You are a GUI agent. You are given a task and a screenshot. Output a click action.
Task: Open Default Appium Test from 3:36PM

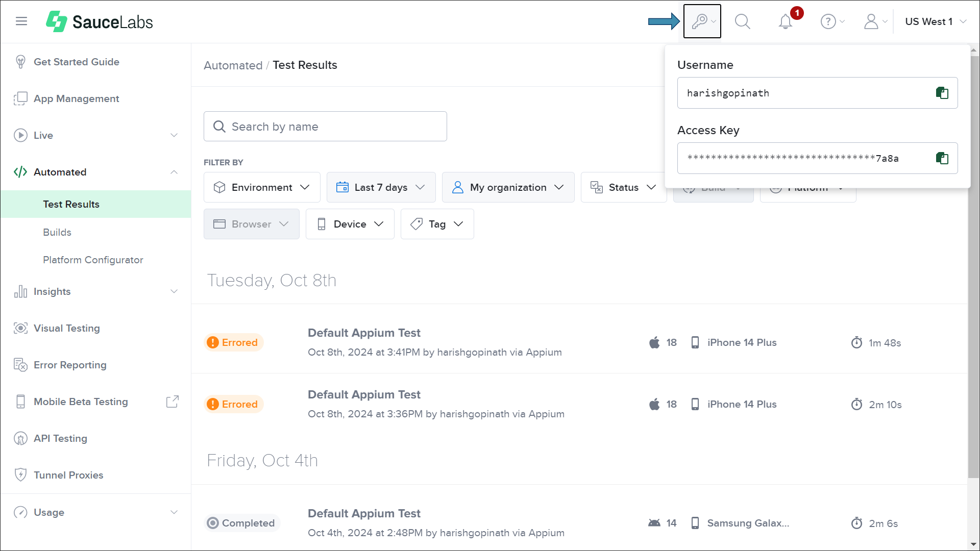pyautogui.click(x=364, y=394)
